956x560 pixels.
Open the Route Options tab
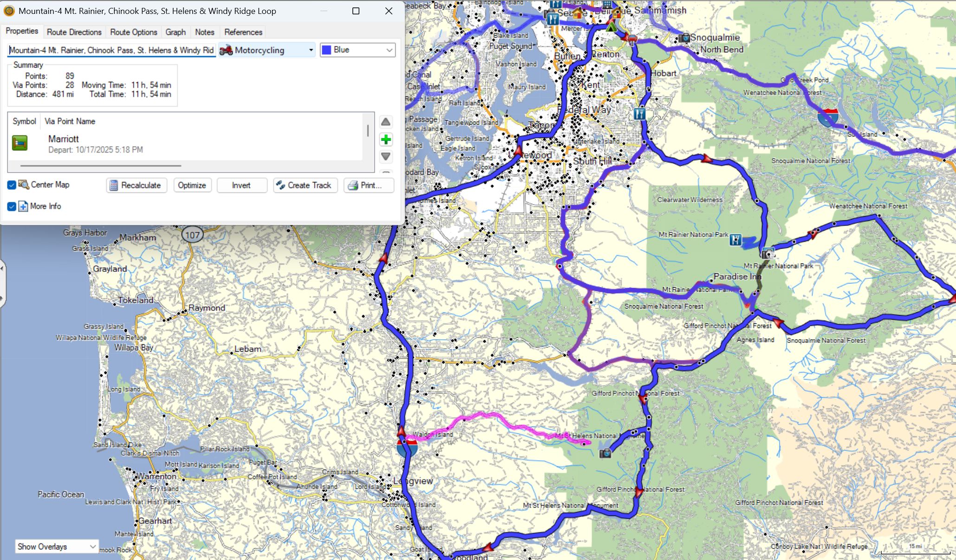tap(133, 32)
